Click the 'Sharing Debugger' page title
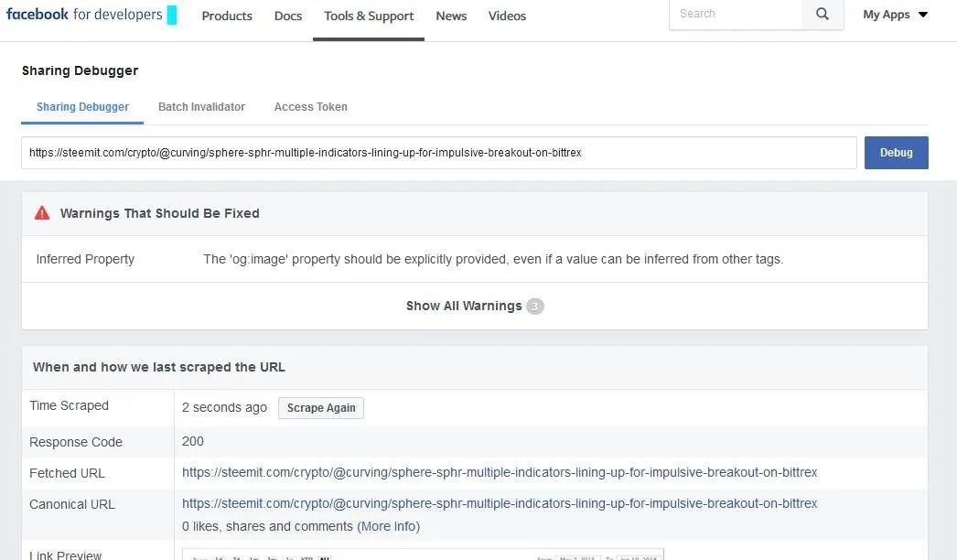Viewport: 957px width, 560px height. pyautogui.click(x=80, y=70)
